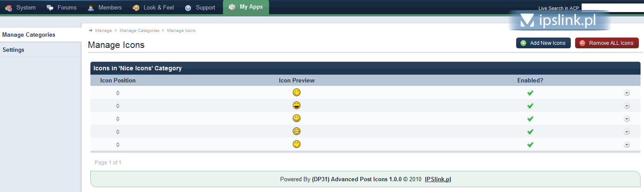The image size is (644, 192).
Task: Toggle the enabled checkmark for the winking smiley
Action: tap(530, 93)
